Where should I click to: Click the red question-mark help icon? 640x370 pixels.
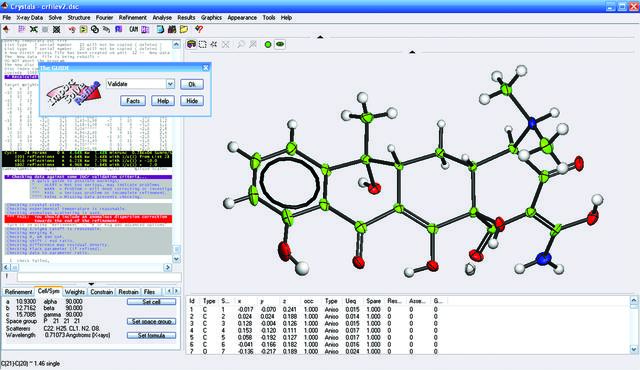click(199, 29)
